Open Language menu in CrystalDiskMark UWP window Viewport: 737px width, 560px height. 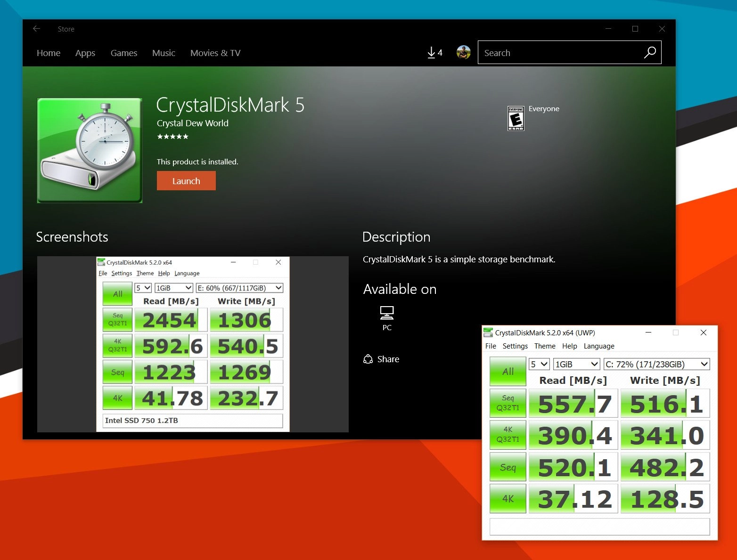(599, 346)
